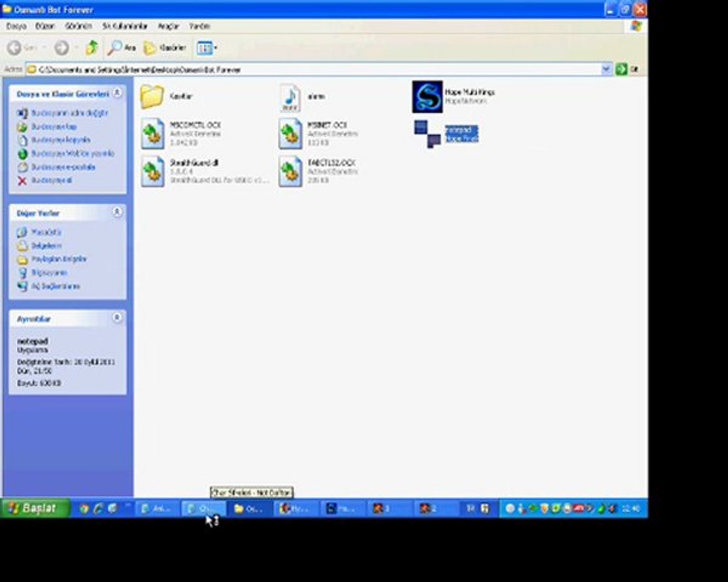Screen dimensions: 728x582
Task: Open the Görünüm menu
Action: 78,26
